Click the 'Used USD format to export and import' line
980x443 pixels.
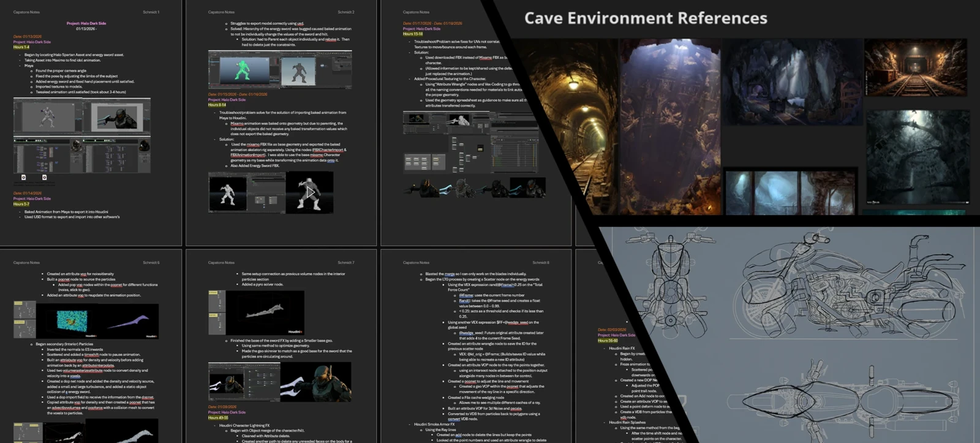72,217
